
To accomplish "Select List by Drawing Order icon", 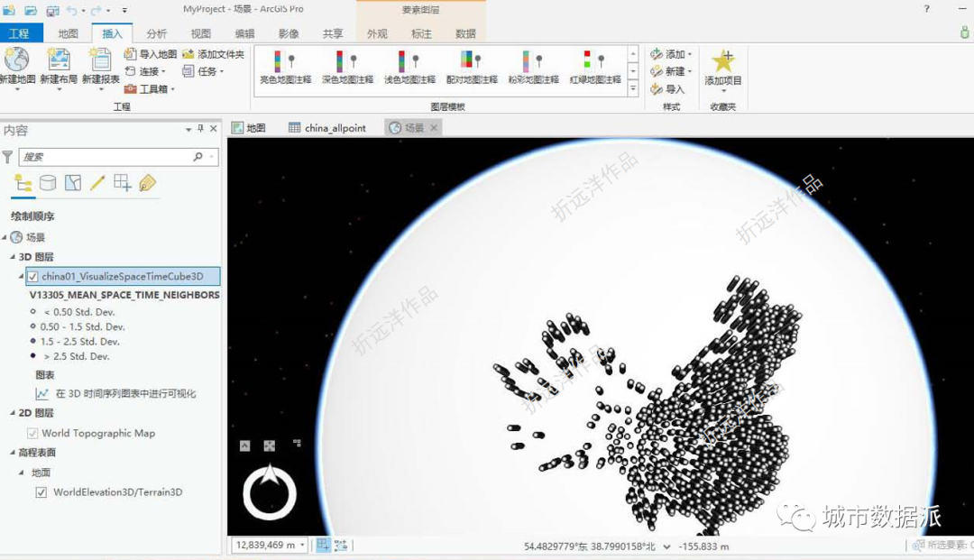I will point(23,183).
